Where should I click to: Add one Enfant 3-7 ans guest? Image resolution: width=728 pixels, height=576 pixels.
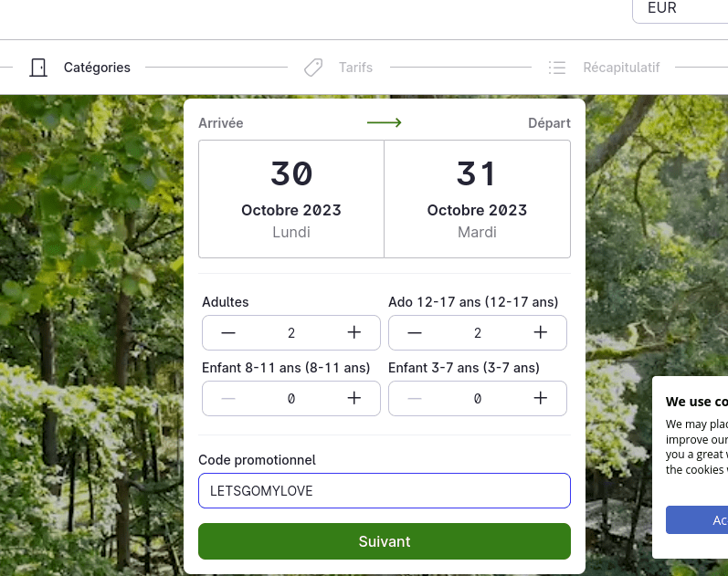540,398
